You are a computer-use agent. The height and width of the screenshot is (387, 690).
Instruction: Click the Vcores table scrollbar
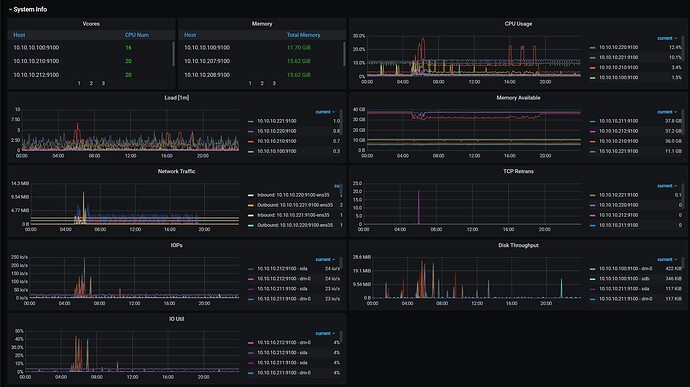coord(173,54)
